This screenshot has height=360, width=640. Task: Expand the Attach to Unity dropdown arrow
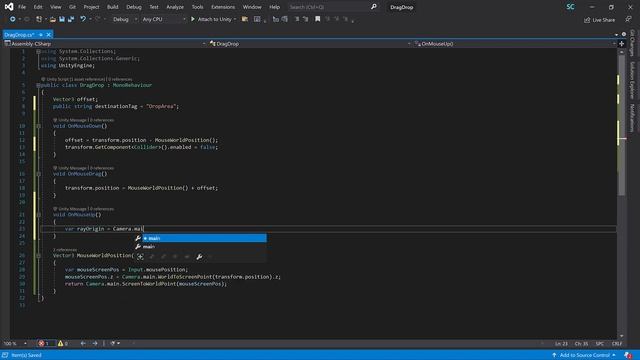pyautogui.click(x=235, y=19)
